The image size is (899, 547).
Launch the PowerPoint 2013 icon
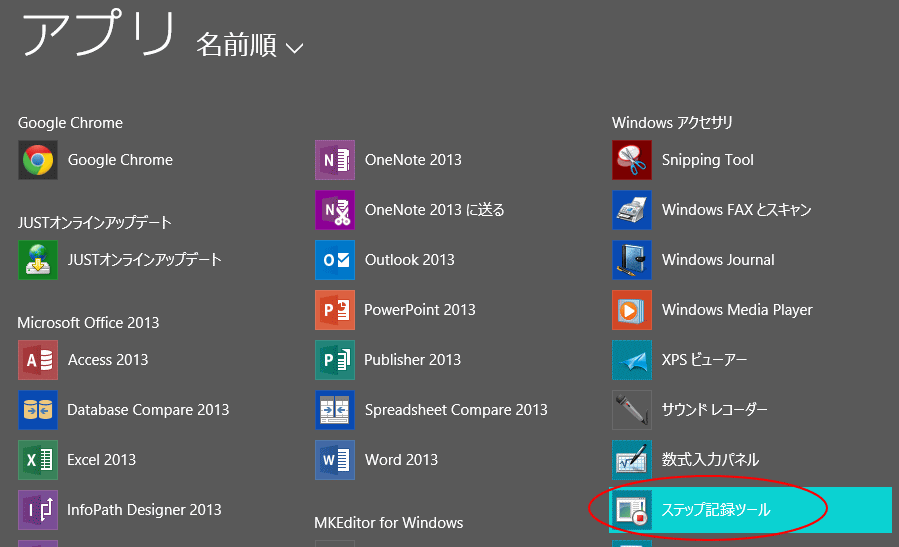(335, 310)
